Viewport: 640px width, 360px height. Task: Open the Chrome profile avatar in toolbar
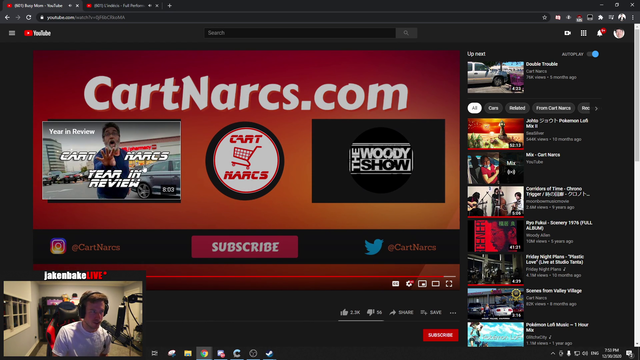pyautogui.click(x=622, y=17)
